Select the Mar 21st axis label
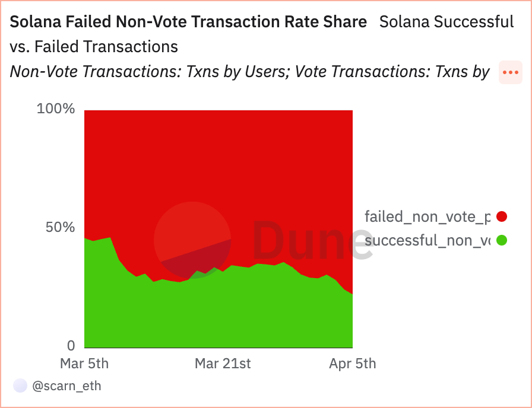Screen dimensions: 532x408 pyautogui.click(x=223, y=364)
